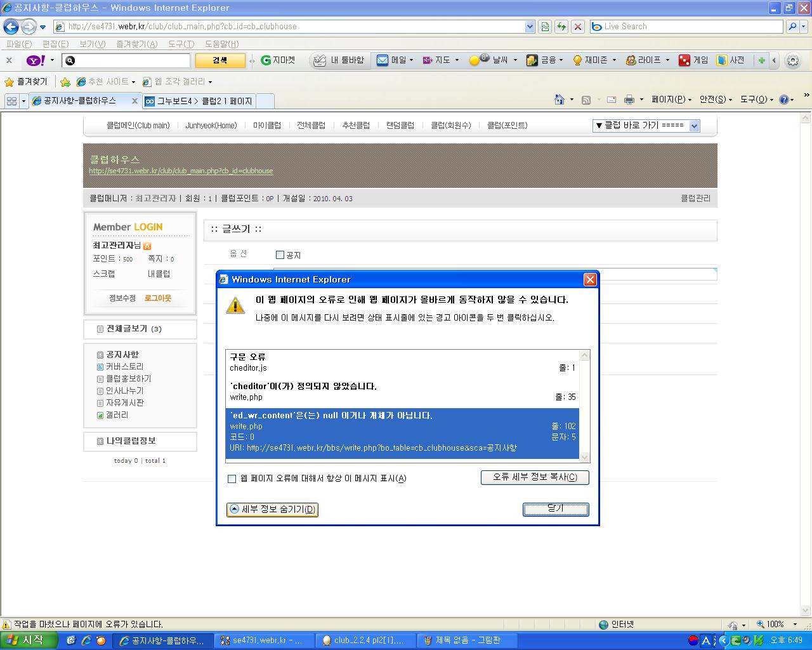Collapse details with 세부 정보 숨기기 button
This screenshot has height=650, width=812.
[x=272, y=510]
